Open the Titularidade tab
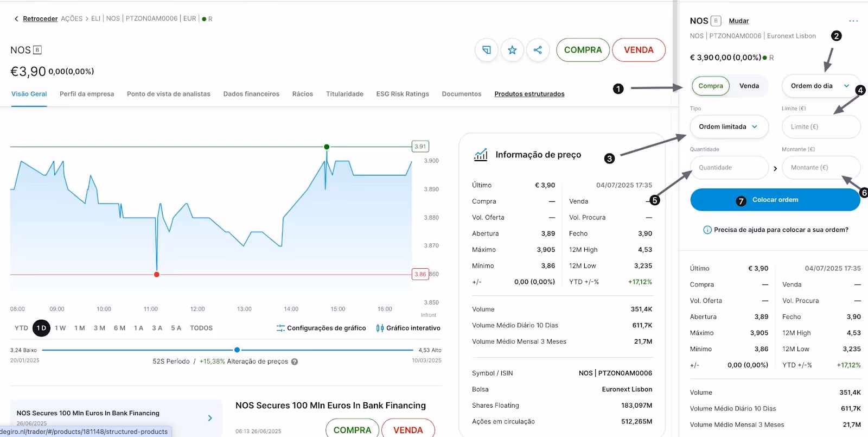The height and width of the screenshot is (437, 868). [x=344, y=94]
